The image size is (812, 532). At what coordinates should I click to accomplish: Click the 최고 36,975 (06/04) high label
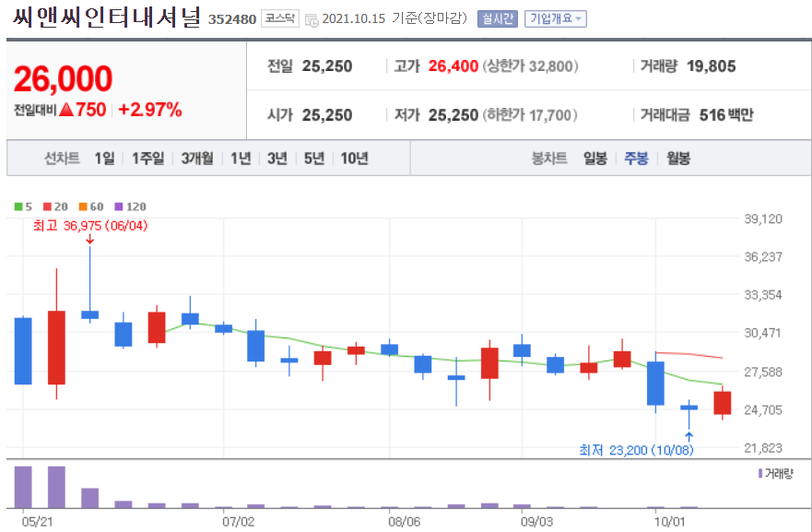pos(90,226)
